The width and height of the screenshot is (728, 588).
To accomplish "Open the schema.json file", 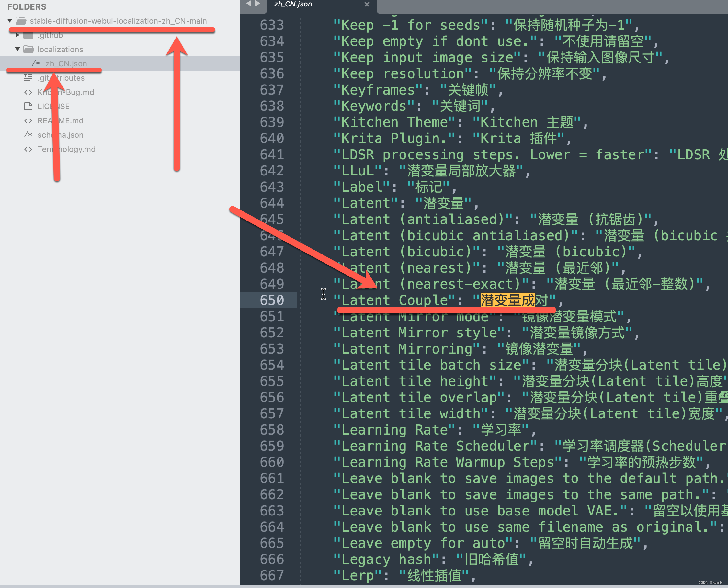I will tap(60, 134).
